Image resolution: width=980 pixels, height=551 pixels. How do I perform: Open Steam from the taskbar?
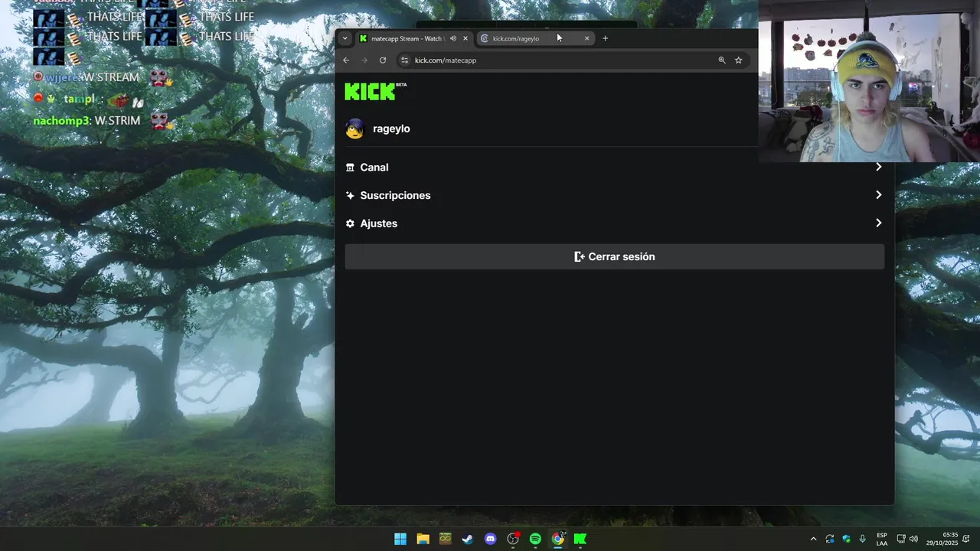[x=468, y=539]
